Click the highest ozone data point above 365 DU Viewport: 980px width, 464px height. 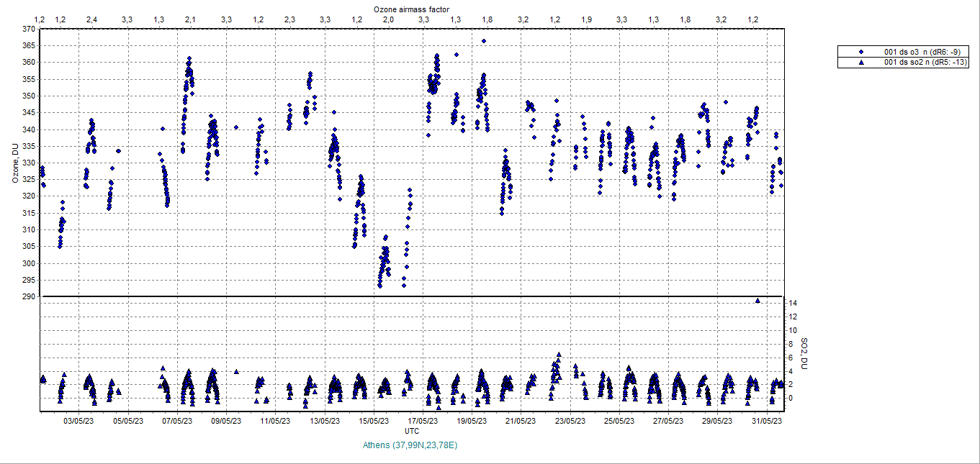[x=484, y=41]
